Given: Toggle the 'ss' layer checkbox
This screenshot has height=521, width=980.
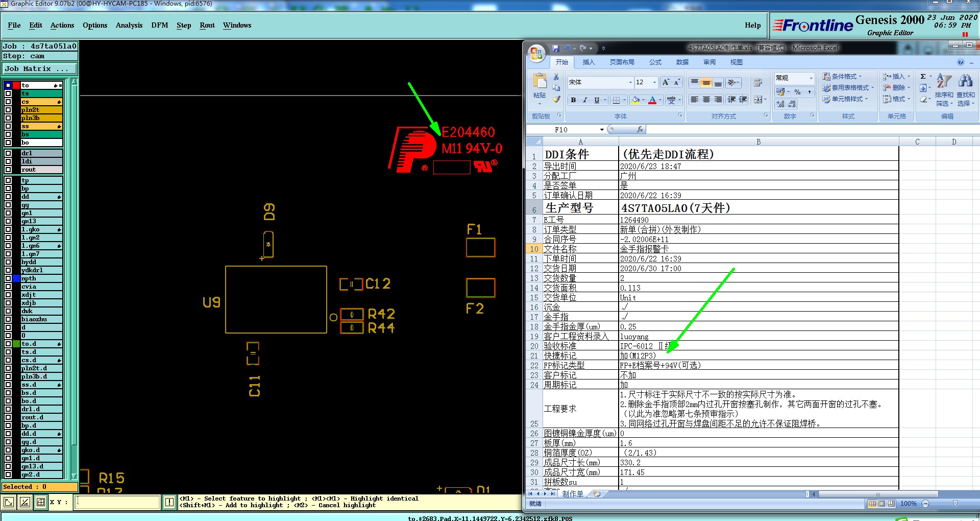Looking at the screenshot, I should click(x=8, y=126).
